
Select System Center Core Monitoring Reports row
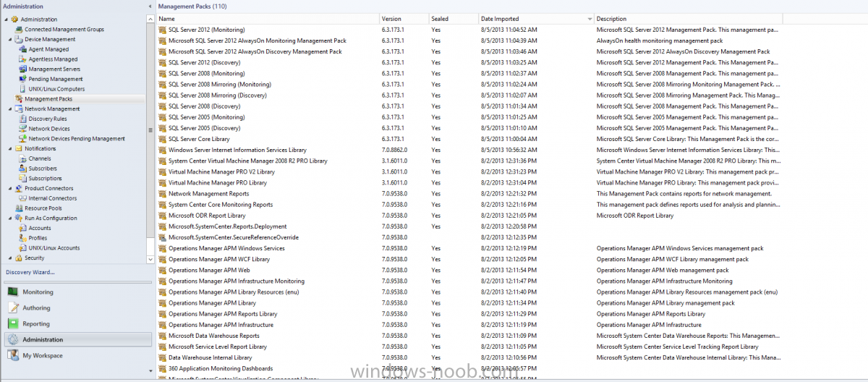[x=469, y=205]
